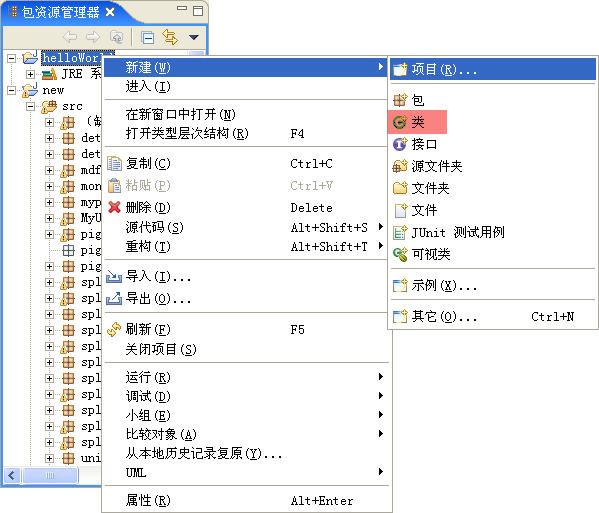Toggle Link with Editor icon
599x513 pixels.
[170, 37]
